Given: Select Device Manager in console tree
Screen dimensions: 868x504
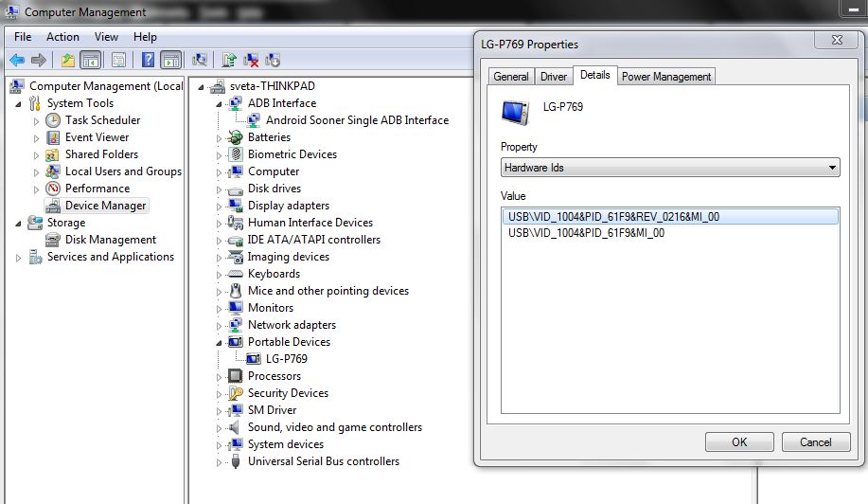Looking at the screenshot, I should click(x=105, y=206).
